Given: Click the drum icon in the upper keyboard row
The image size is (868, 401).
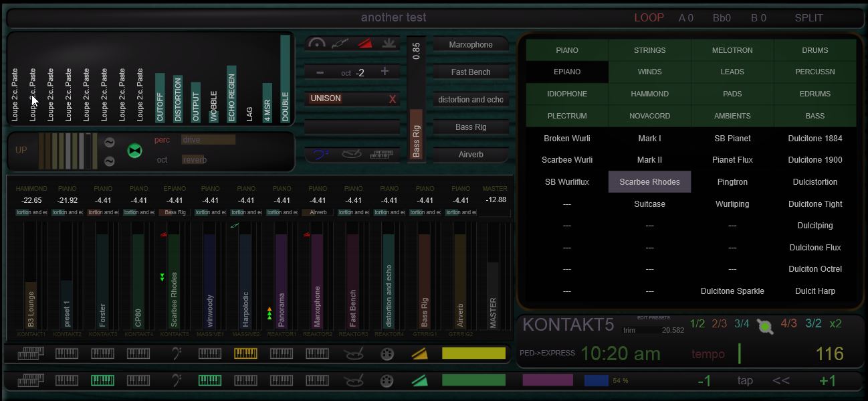Looking at the screenshot, I should coord(354,353).
